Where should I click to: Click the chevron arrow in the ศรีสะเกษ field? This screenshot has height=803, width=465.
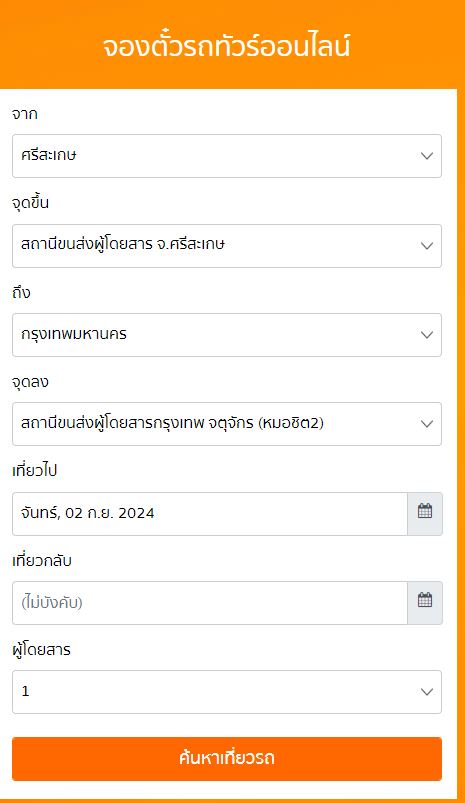tap(427, 156)
